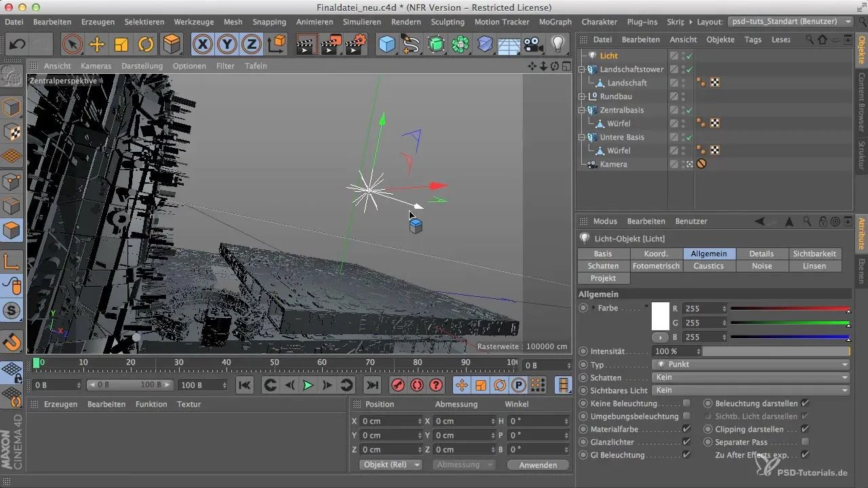868x488 pixels.
Task: Play the animation forward
Action: 308,385
